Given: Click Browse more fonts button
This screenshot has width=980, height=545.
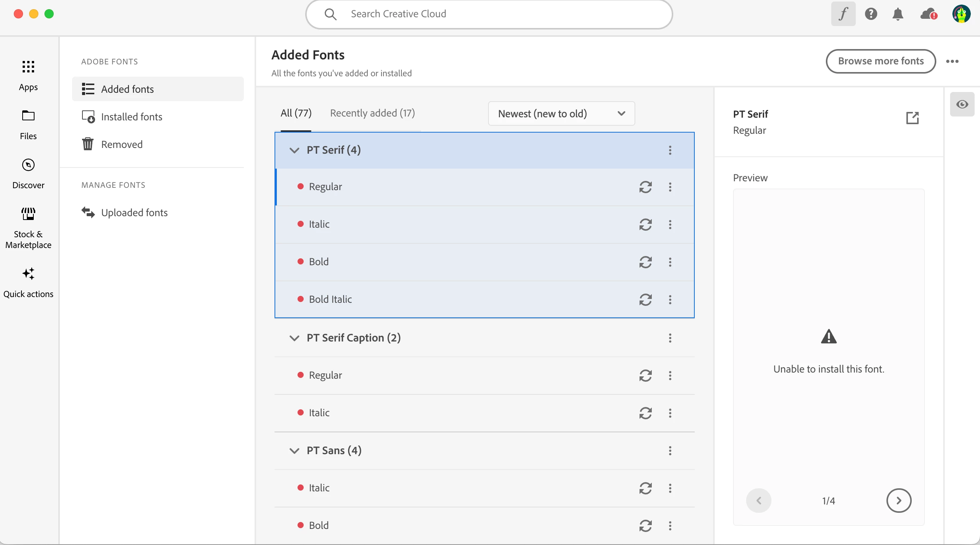Looking at the screenshot, I should (x=880, y=61).
